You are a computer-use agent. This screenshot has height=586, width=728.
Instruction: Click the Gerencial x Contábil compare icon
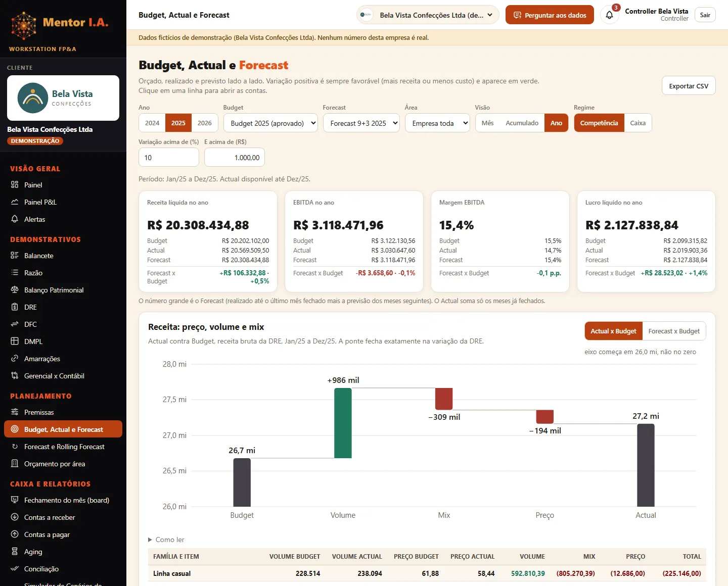pos(15,376)
